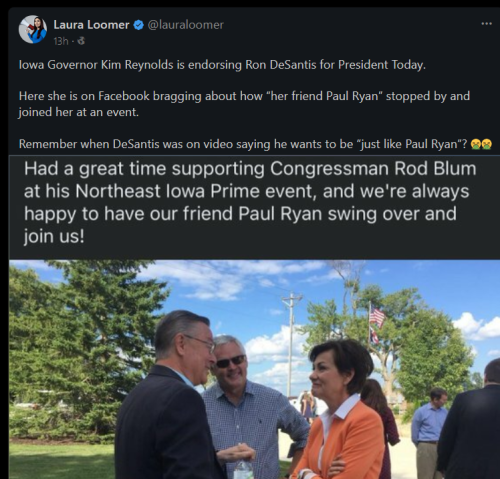
Task: Click the Congressman Rod Blum caption text
Action: (250, 203)
